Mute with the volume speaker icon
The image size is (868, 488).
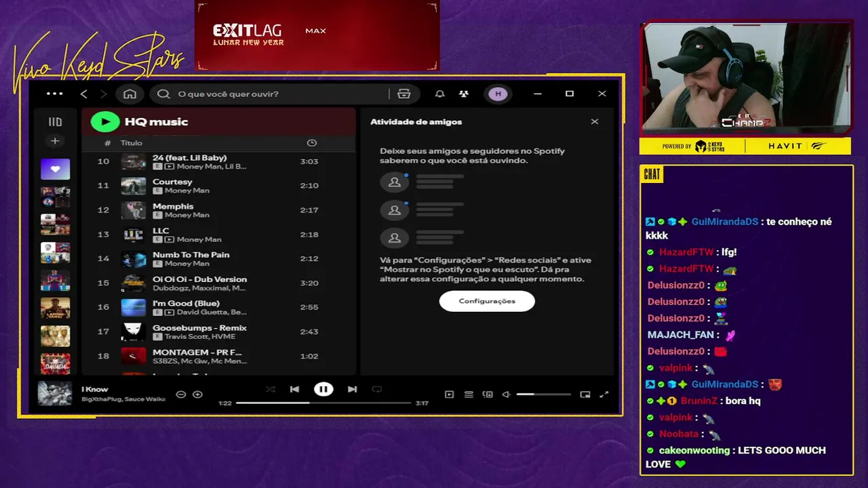[x=506, y=394]
